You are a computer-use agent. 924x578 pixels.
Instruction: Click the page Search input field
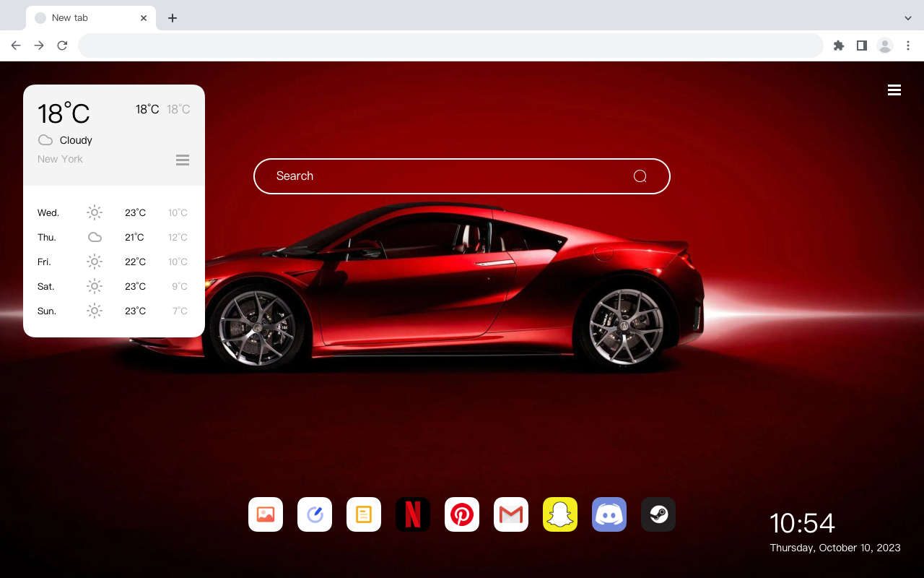click(462, 176)
